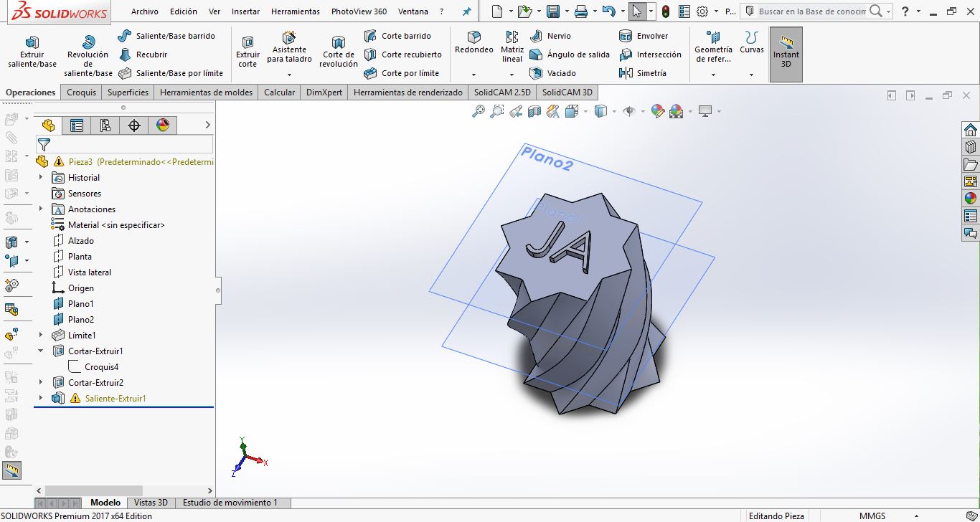This screenshot has height=522, width=980.
Task: Open Geometría de referencia tools
Action: tap(713, 47)
